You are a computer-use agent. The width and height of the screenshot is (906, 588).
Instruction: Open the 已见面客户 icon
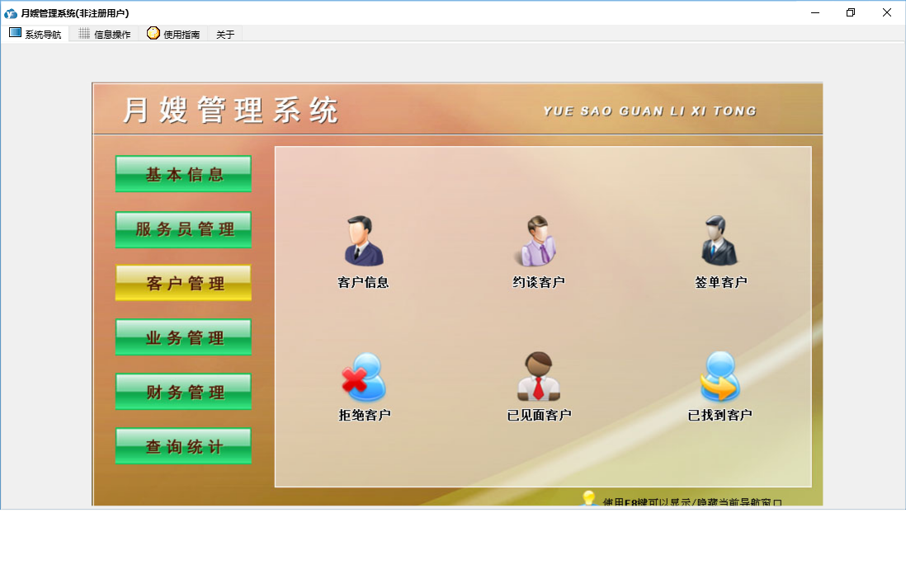click(539, 377)
